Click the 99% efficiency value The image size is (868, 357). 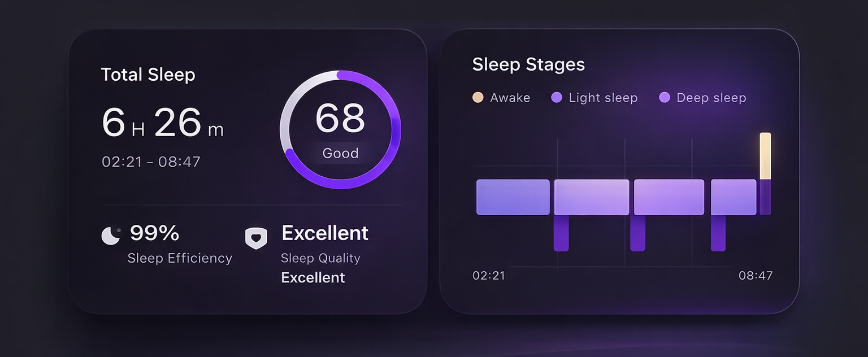(154, 233)
